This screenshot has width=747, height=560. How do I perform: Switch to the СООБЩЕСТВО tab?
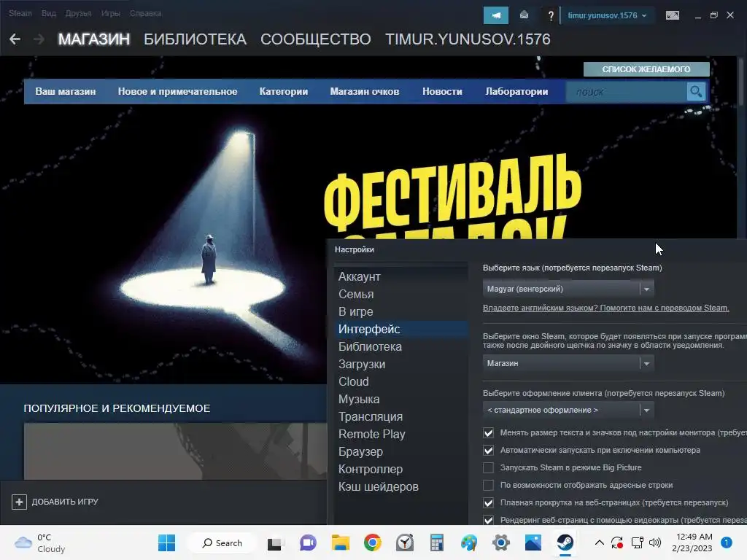click(315, 39)
